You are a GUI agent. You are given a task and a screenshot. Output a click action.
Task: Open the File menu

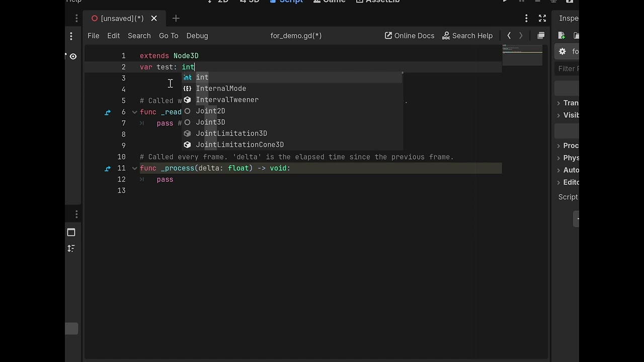point(94,36)
